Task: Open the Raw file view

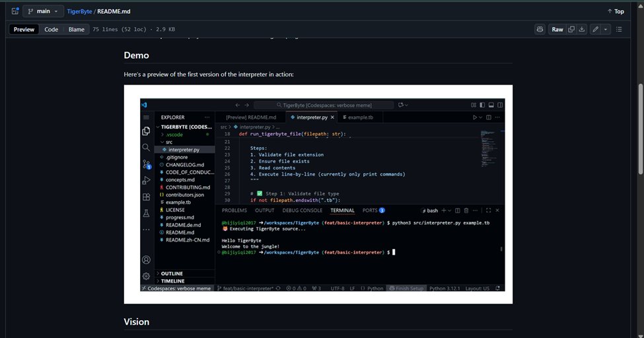Action: point(557,29)
